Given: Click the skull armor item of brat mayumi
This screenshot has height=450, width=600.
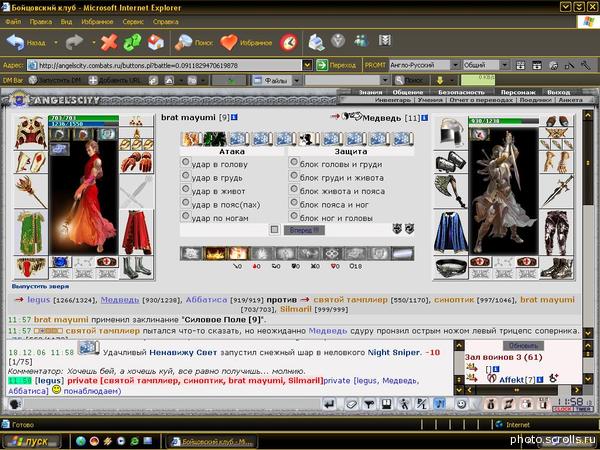Looking at the screenshot, I should [31, 133].
